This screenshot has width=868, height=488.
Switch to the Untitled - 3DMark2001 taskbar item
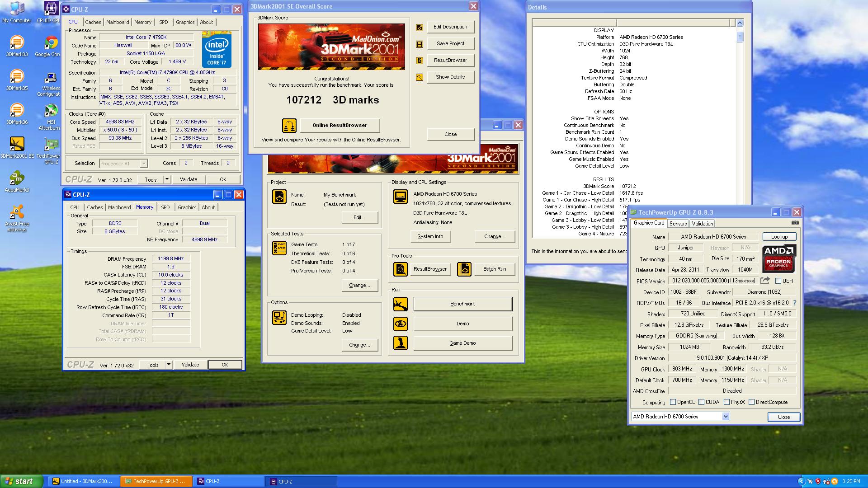click(x=84, y=482)
